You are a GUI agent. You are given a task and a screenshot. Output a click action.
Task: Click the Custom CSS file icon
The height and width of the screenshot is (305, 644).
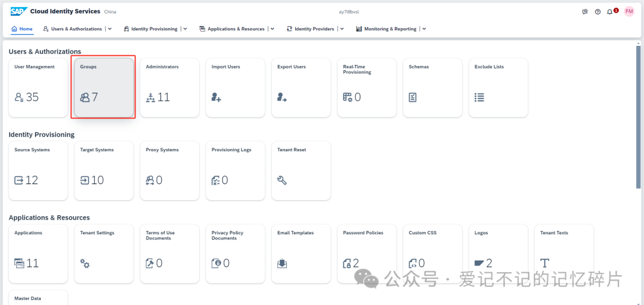pyautogui.click(x=413, y=263)
